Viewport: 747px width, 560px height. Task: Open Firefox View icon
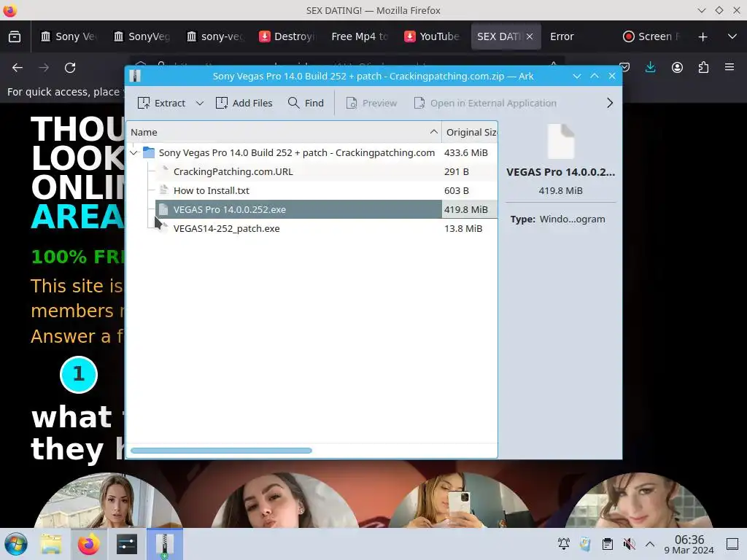(x=15, y=36)
